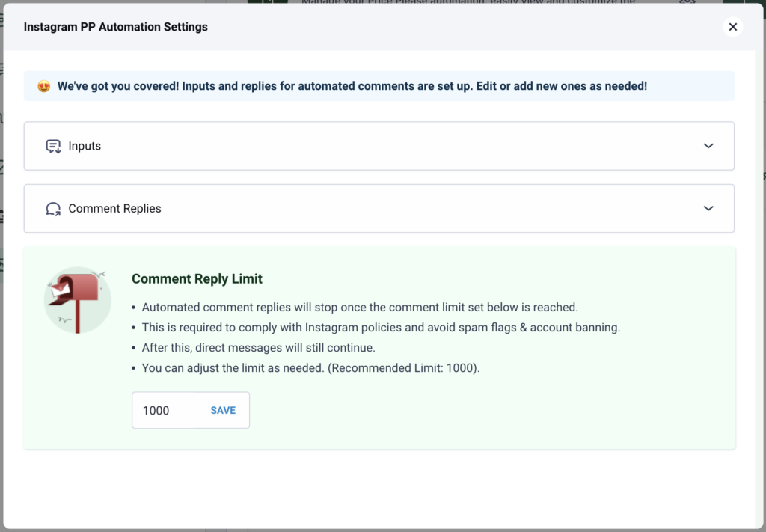766x532 pixels.
Task: Open the Inputs accordion by its label
Action: tap(85, 146)
